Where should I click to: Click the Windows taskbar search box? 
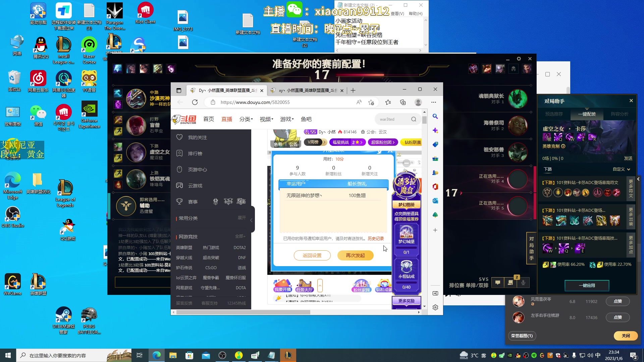[x=73, y=355]
